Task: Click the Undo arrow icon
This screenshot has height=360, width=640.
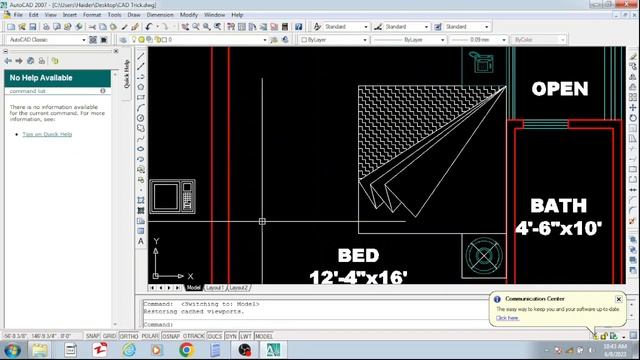Action: tap(149, 27)
